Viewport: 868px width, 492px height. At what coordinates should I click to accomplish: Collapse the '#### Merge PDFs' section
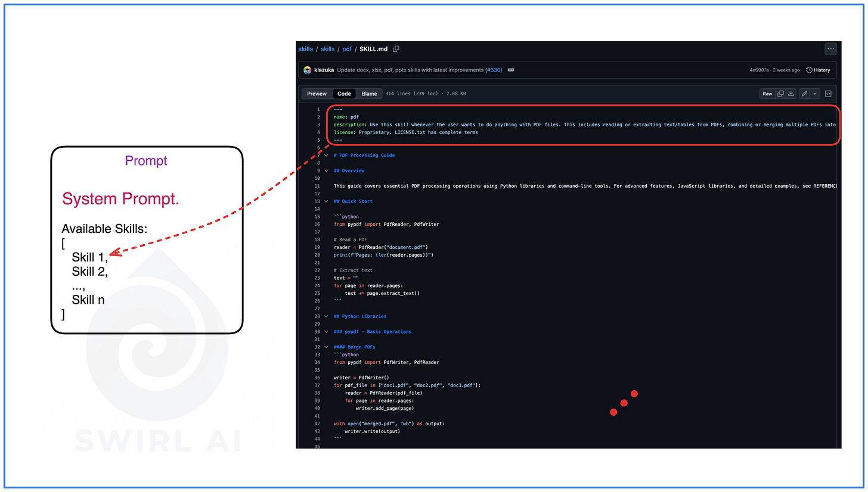[325, 347]
